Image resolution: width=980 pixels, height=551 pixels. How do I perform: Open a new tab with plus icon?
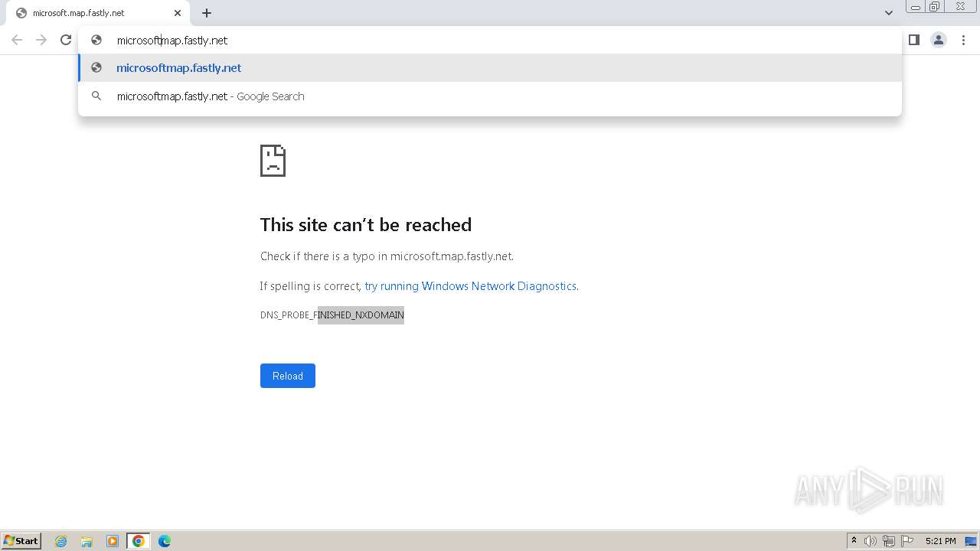(207, 13)
